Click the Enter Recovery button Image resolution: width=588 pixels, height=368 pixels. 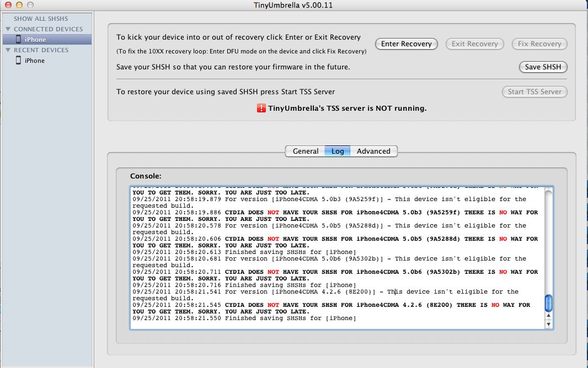point(406,44)
